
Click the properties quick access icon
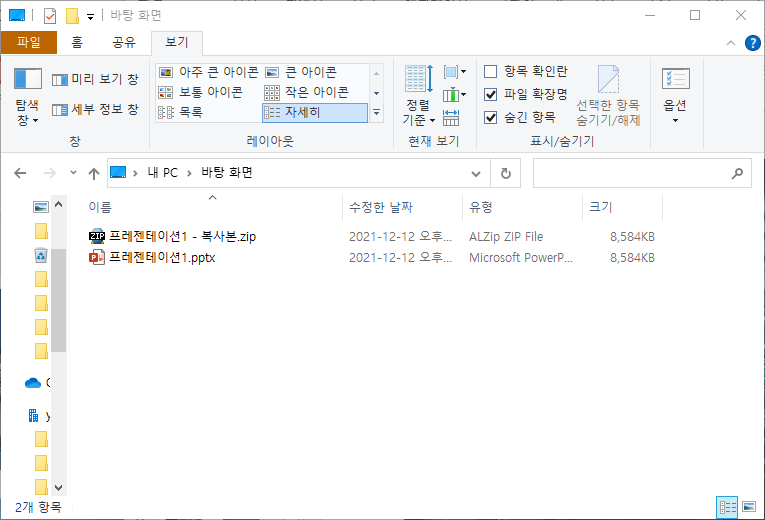pyautogui.click(x=50, y=16)
